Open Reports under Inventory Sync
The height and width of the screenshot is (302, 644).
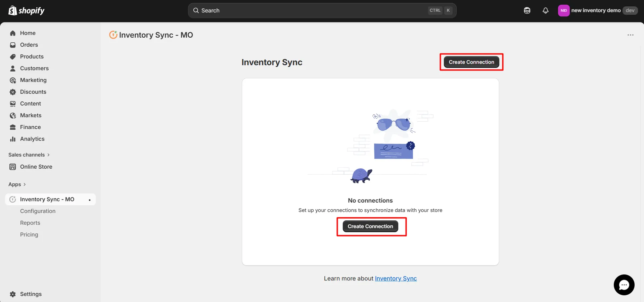(30, 223)
